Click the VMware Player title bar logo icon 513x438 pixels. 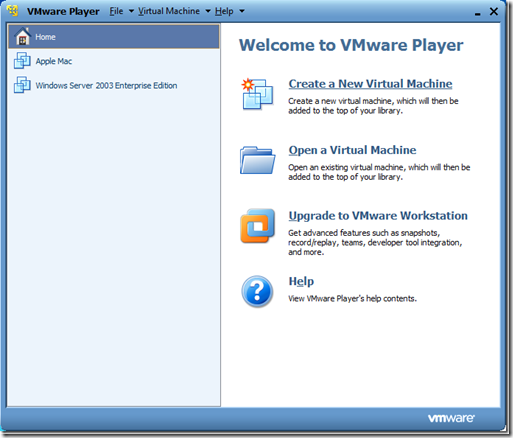pyautogui.click(x=13, y=11)
